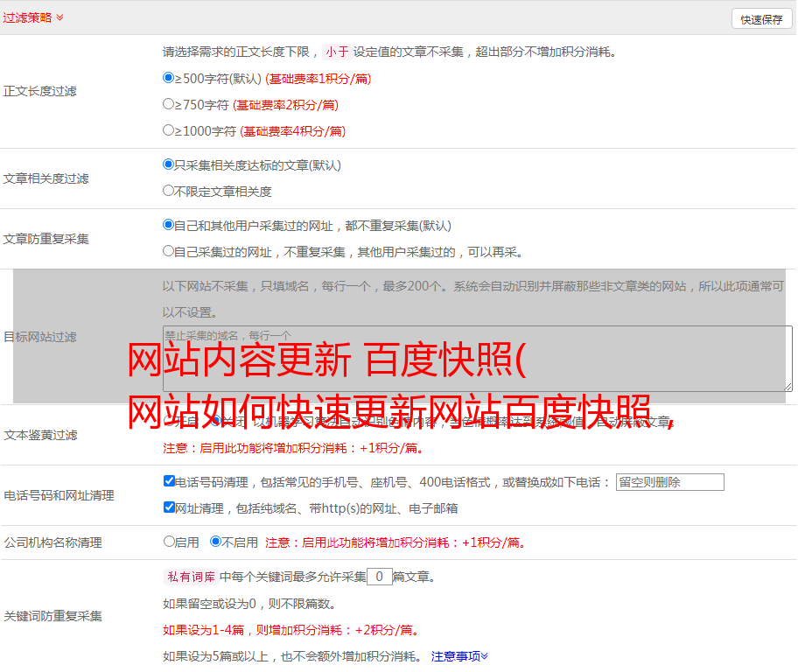Click the domain textarea resize handle

787,387
